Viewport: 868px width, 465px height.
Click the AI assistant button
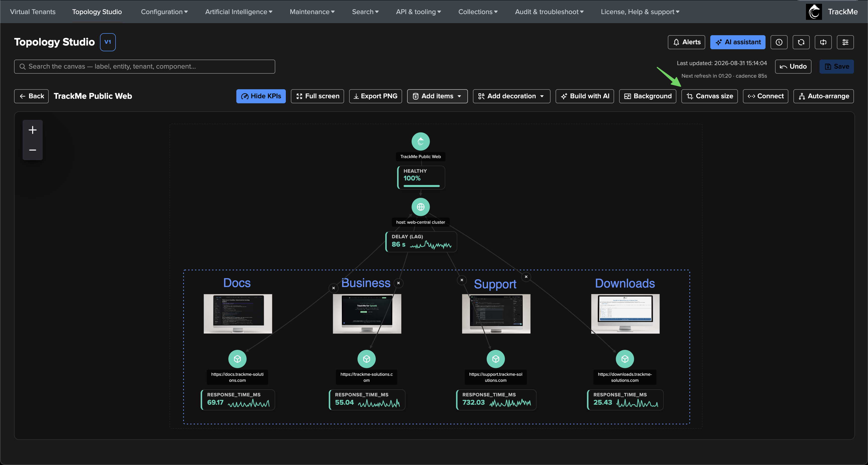pos(738,42)
